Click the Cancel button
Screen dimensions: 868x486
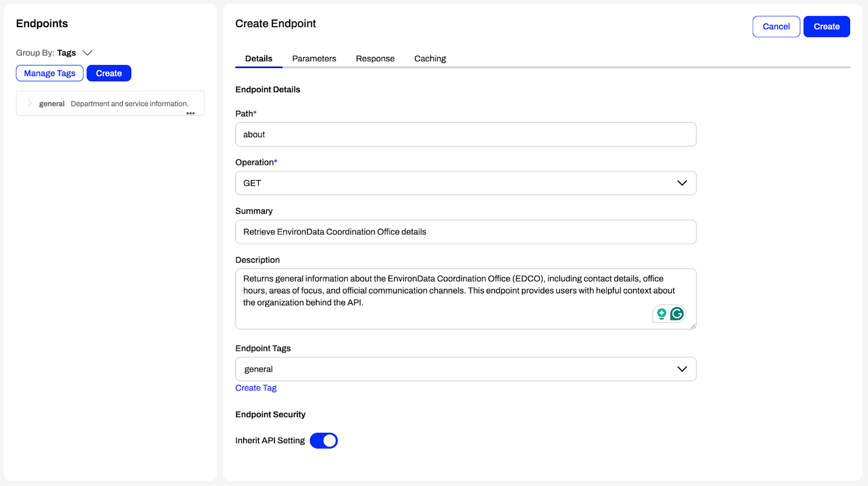[x=776, y=27]
